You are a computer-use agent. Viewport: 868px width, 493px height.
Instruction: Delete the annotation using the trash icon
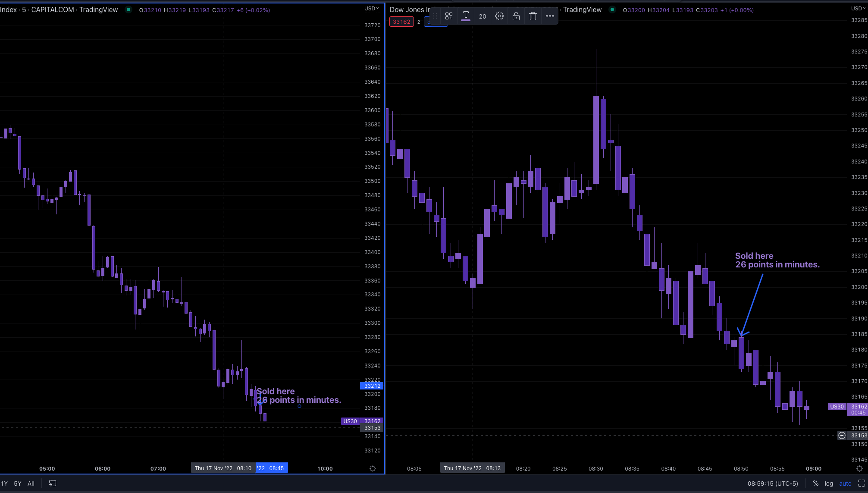tap(533, 16)
